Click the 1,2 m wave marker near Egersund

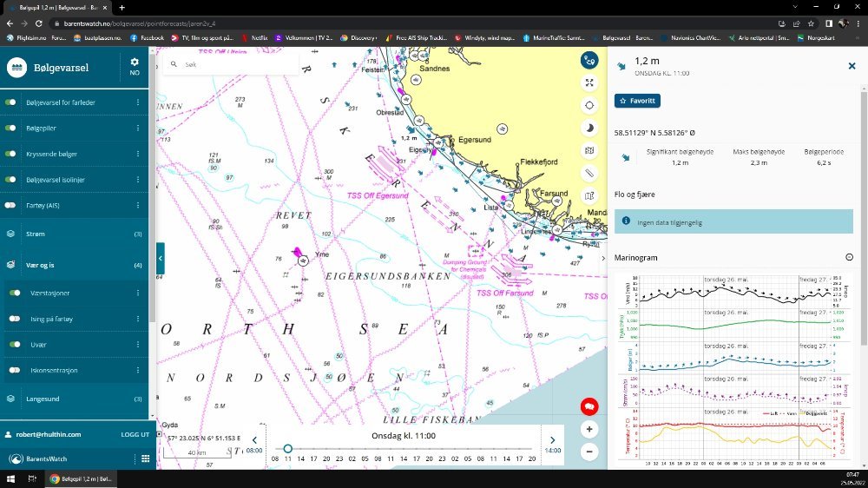tap(411, 131)
